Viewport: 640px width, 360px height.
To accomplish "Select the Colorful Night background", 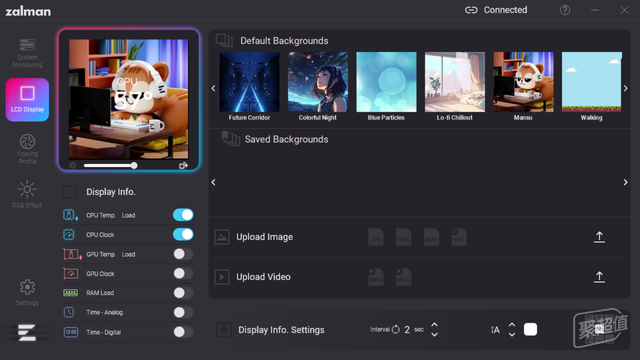I will (318, 82).
